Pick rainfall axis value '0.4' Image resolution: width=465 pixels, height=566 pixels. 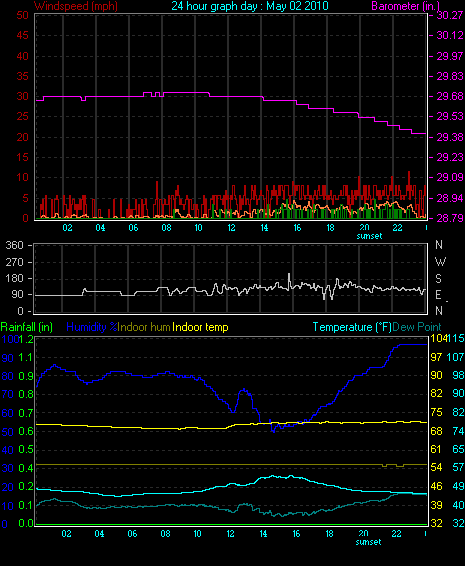(x=26, y=468)
